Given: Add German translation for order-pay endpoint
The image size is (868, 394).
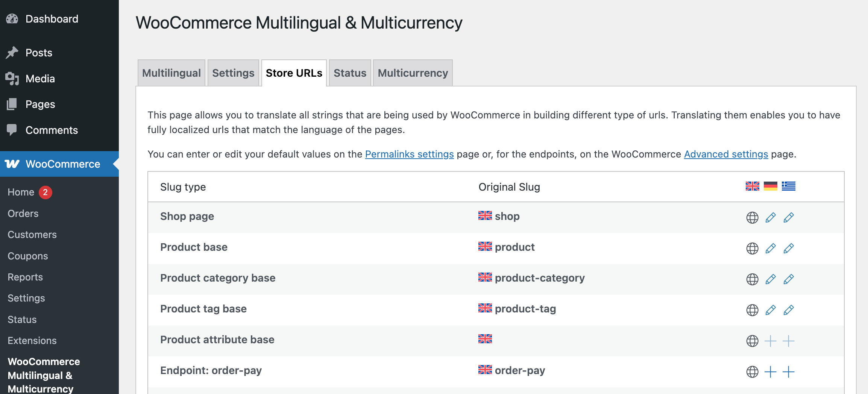Looking at the screenshot, I should tap(771, 372).
